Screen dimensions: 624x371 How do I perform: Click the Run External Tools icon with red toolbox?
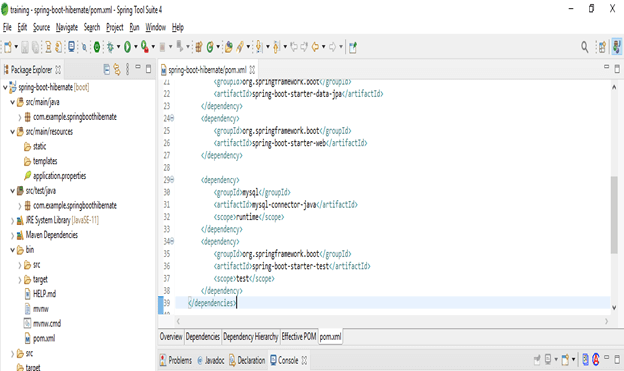coord(144,47)
